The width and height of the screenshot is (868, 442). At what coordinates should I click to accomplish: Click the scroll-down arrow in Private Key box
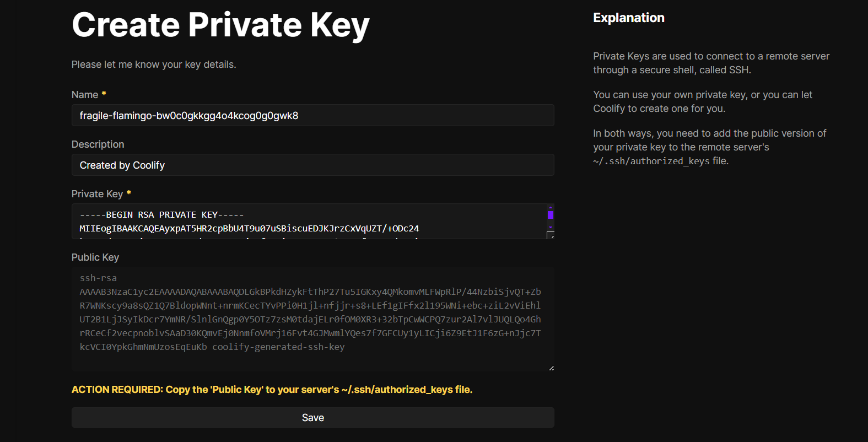tap(550, 227)
